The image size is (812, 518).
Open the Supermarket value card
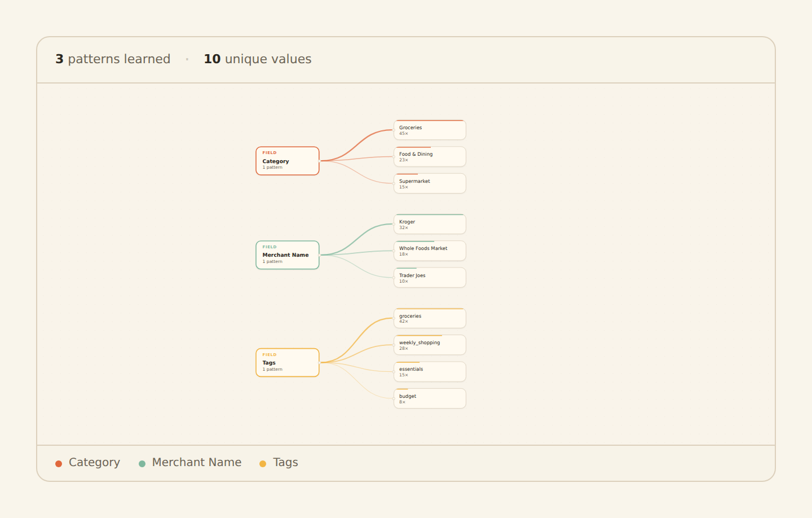coord(430,183)
